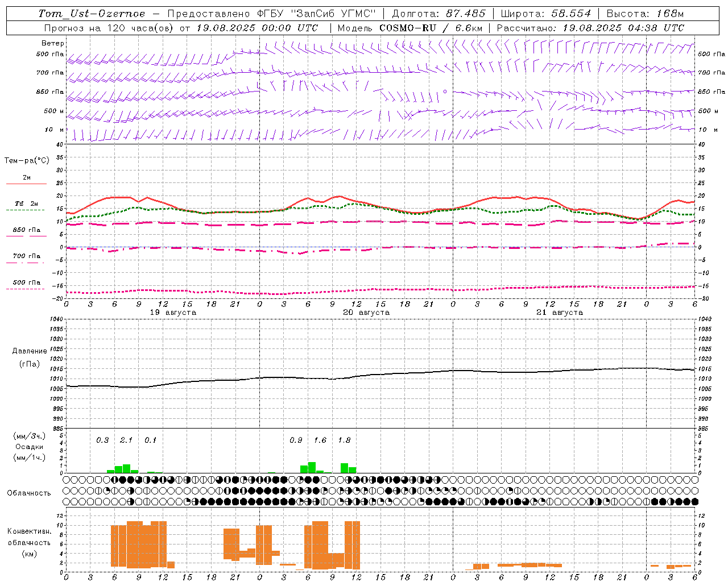Image resolution: width=728 pixels, height=582 pixels.
Task: Click the Тем-ра(°C) temperature panel label
Action: (x=27, y=161)
